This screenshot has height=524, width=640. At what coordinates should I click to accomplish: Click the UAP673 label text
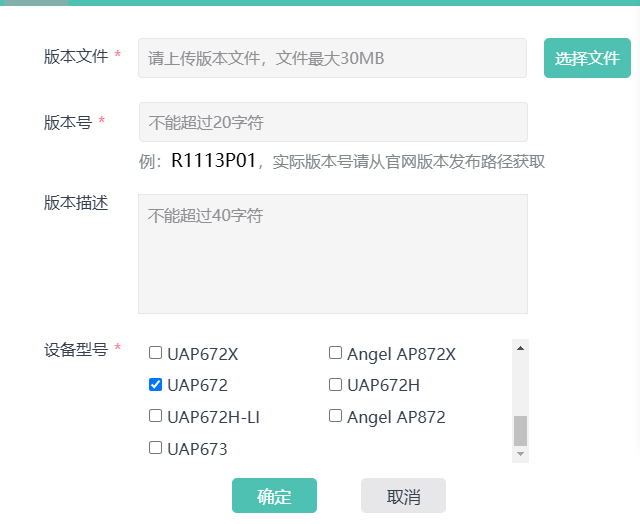[x=198, y=449]
